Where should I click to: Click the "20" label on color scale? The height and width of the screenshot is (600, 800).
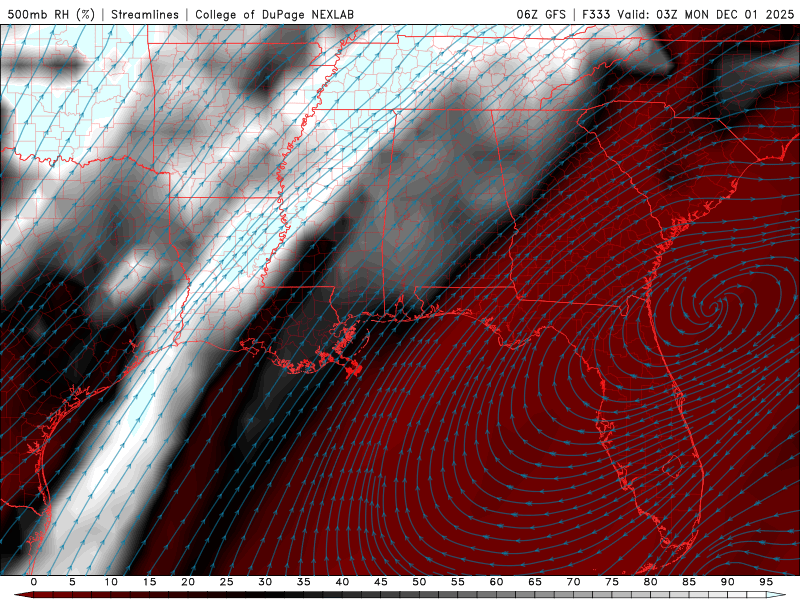point(188,582)
